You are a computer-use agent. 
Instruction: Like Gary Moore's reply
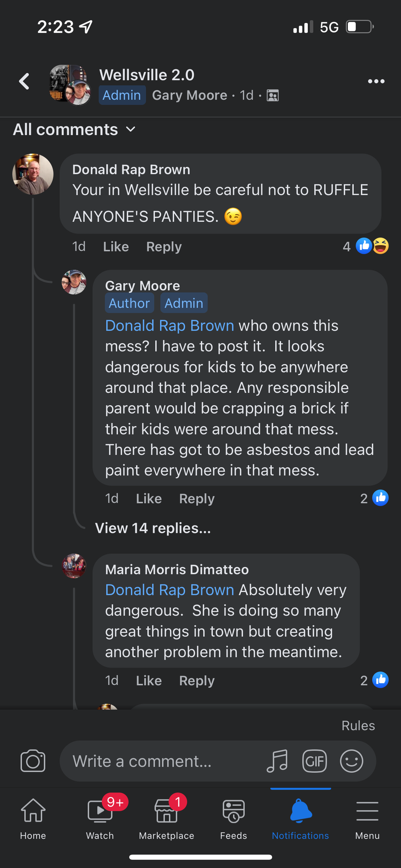click(149, 499)
